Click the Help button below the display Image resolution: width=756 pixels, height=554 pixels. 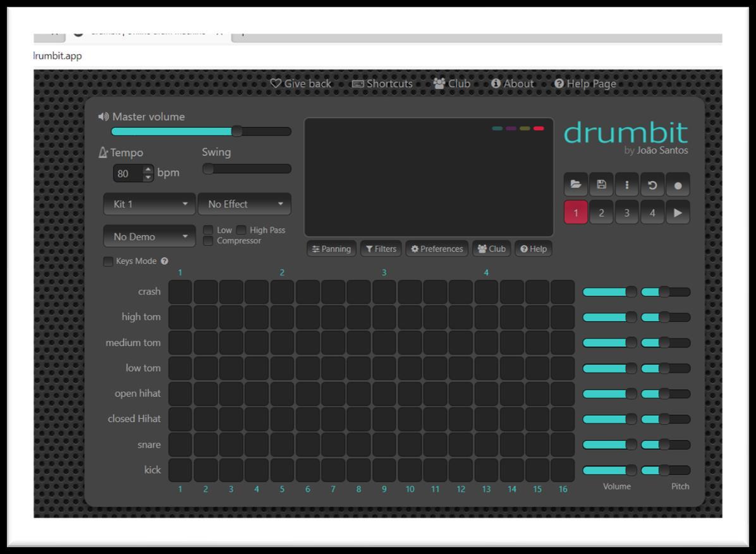(533, 249)
